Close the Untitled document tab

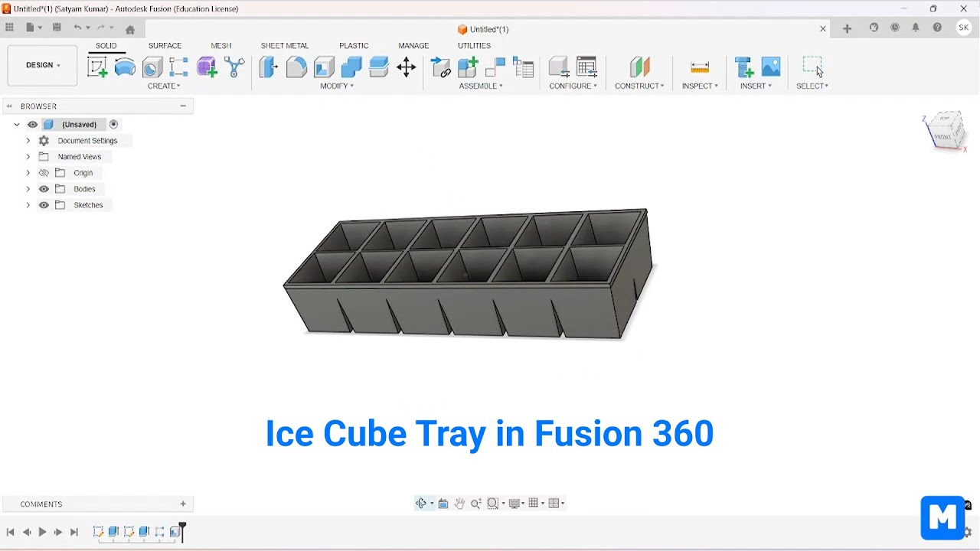point(823,29)
